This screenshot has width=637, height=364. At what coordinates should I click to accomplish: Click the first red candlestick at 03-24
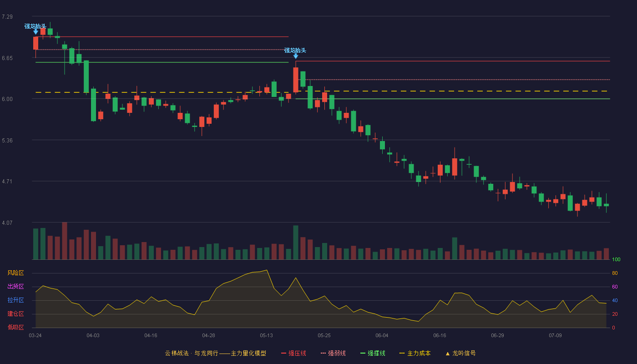[35, 43]
